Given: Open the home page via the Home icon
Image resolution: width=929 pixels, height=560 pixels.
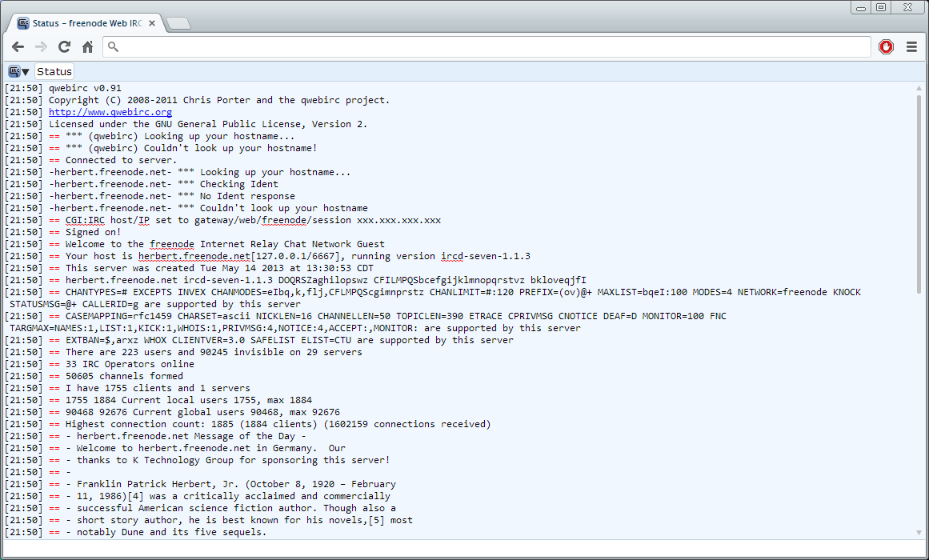Looking at the screenshot, I should pyautogui.click(x=86, y=46).
